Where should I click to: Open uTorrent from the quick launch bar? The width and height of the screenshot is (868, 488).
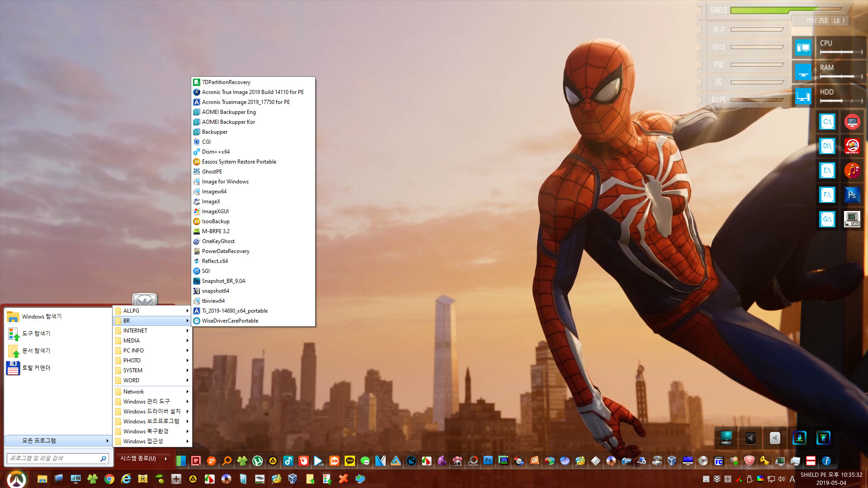(x=258, y=461)
